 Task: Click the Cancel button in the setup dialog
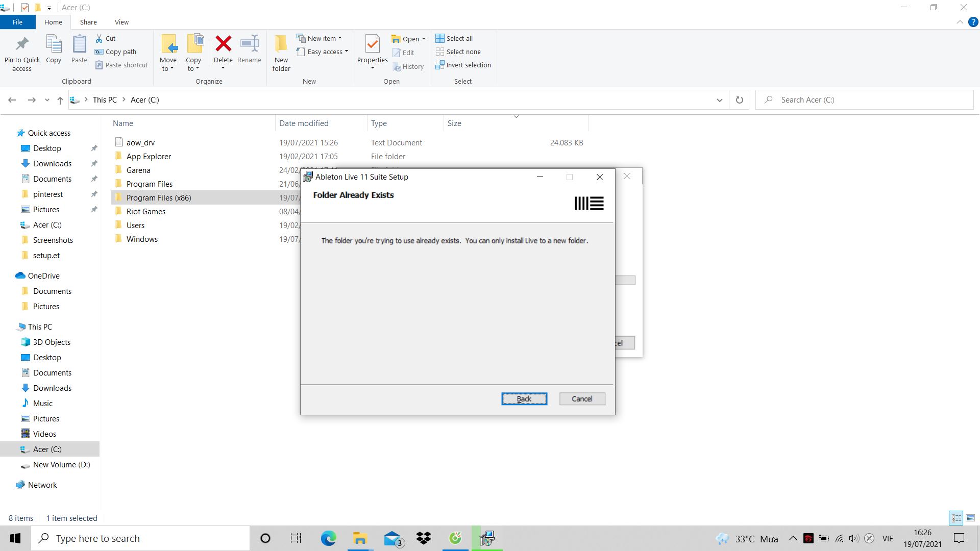coord(581,398)
